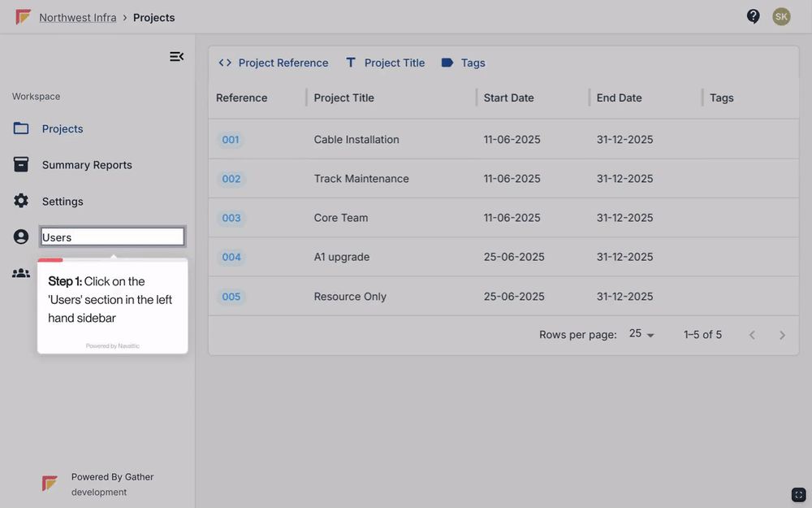This screenshot has height=508, width=812.
Task: Click the Summary Reports archive icon
Action: click(x=21, y=164)
